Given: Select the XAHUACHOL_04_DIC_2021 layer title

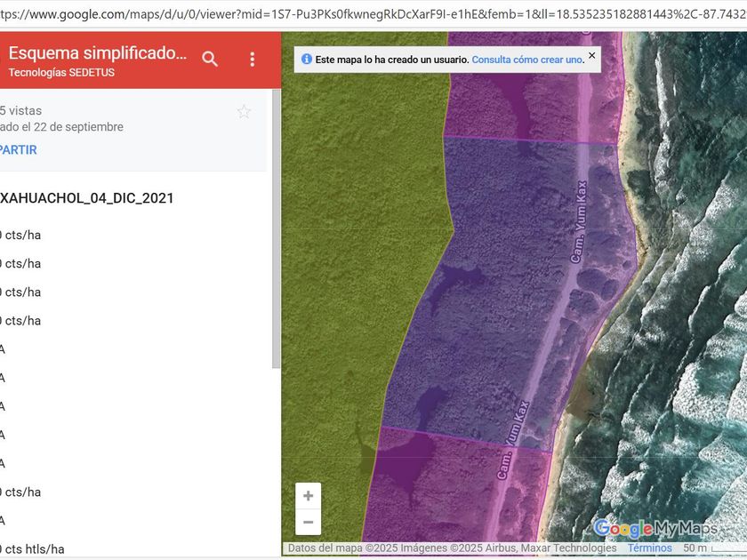Looking at the screenshot, I should click(x=87, y=198).
